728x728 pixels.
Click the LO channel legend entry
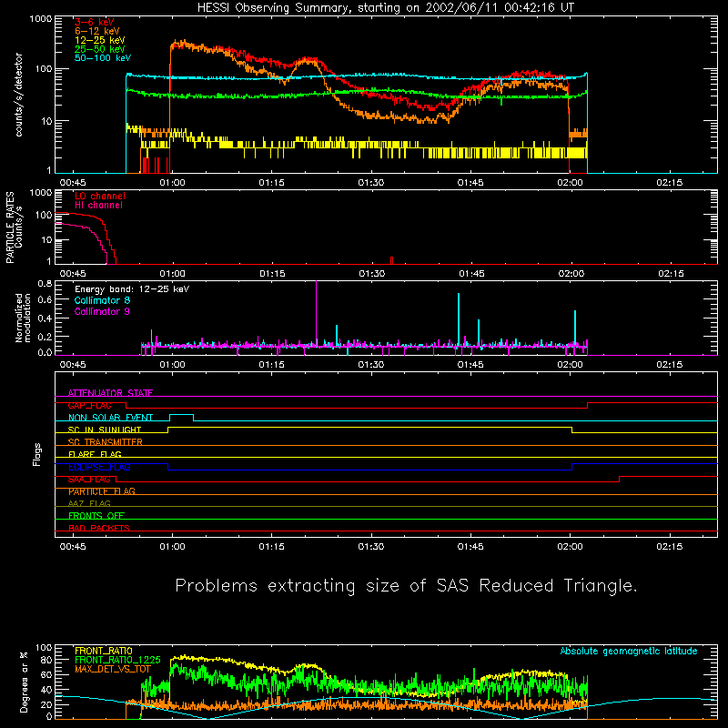100,196
